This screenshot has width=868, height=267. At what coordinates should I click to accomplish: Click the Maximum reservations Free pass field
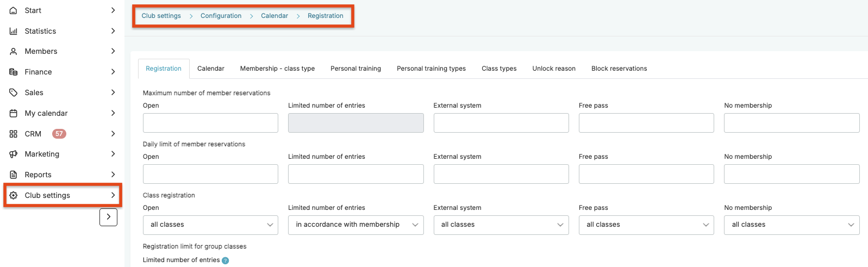pos(646,123)
